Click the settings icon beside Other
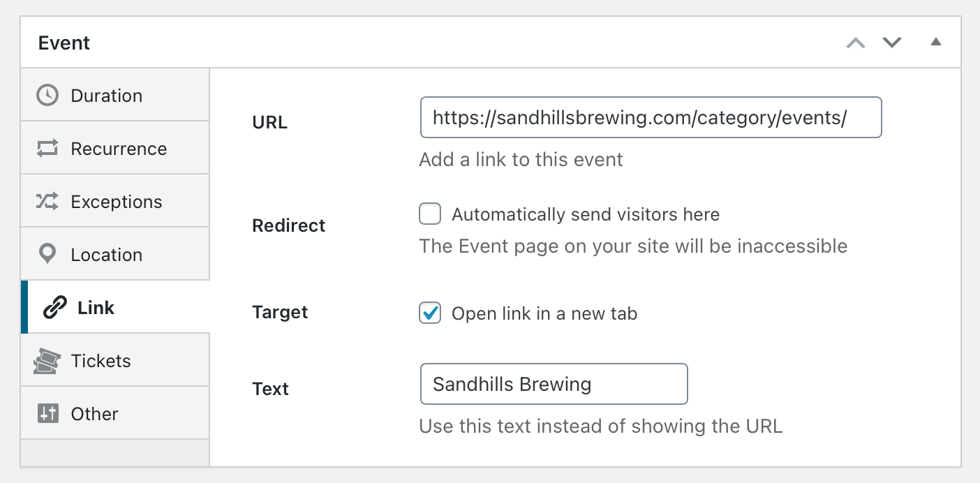The image size is (980, 483). coord(47,413)
